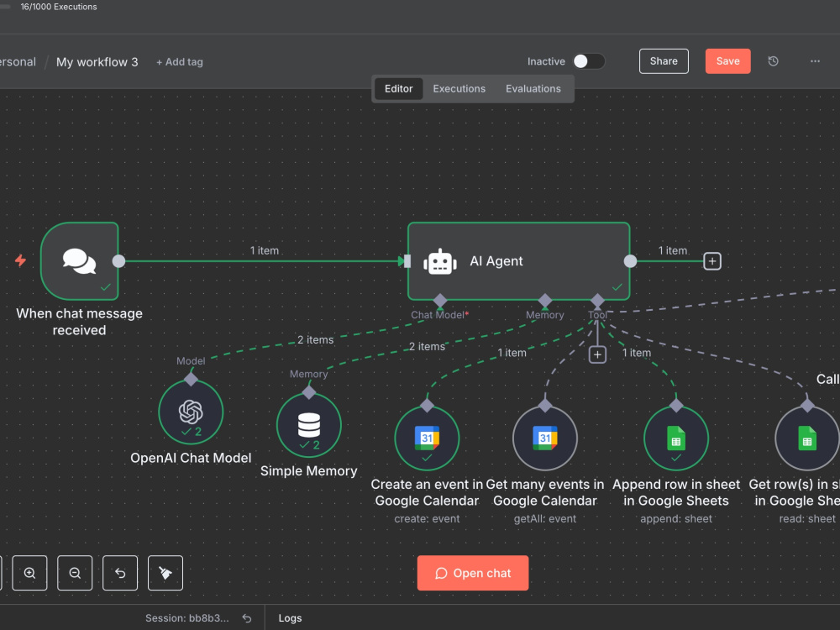Click the 'When chat message received' label
This screenshot has height=630, width=840.
coord(79,322)
